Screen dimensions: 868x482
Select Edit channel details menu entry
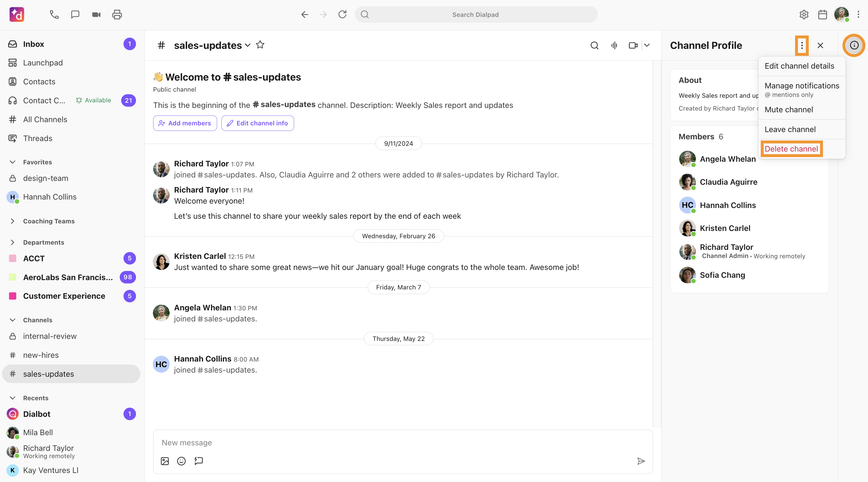click(802, 66)
